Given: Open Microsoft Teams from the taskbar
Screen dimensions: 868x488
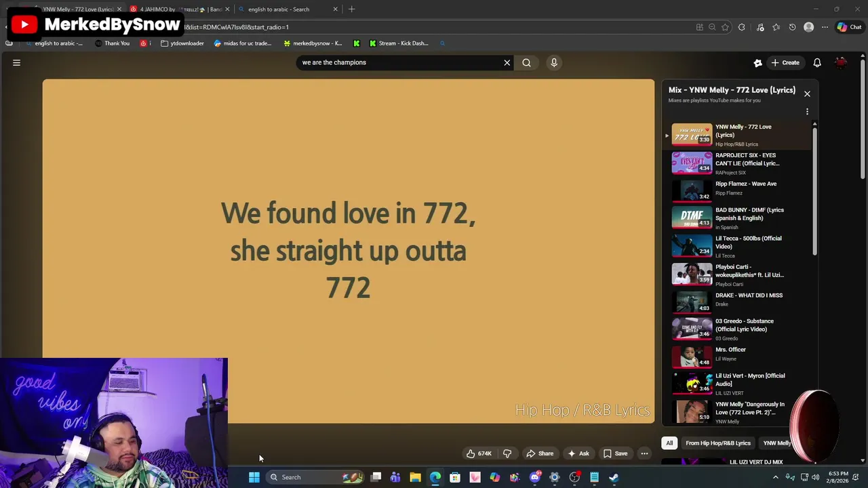Looking at the screenshot, I should [395, 477].
